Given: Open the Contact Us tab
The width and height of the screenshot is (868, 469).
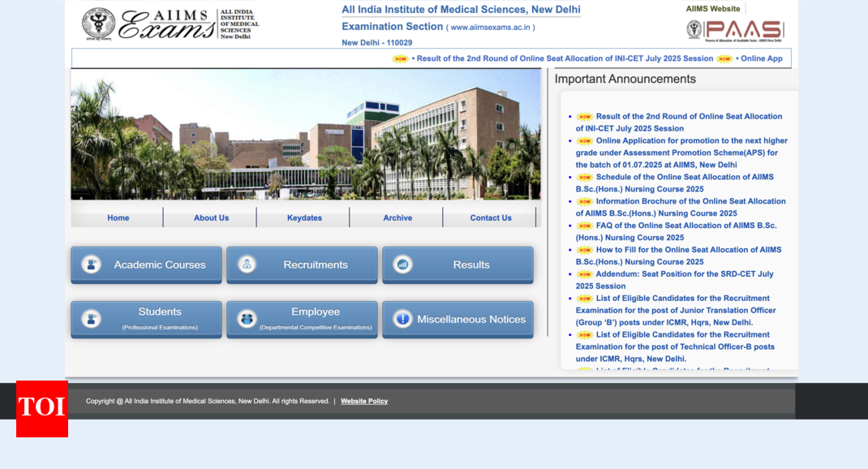Looking at the screenshot, I should pyautogui.click(x=491, y=217).
